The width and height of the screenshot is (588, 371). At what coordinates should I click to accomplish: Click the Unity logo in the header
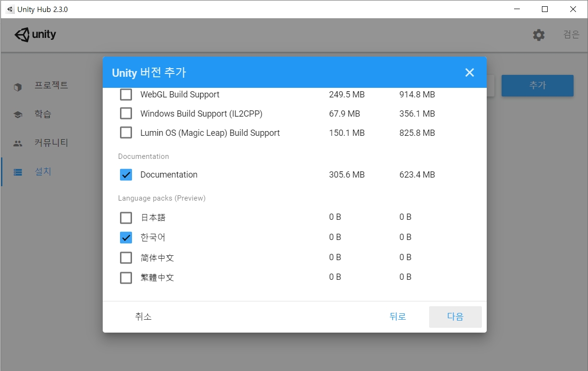coord(36,35)
